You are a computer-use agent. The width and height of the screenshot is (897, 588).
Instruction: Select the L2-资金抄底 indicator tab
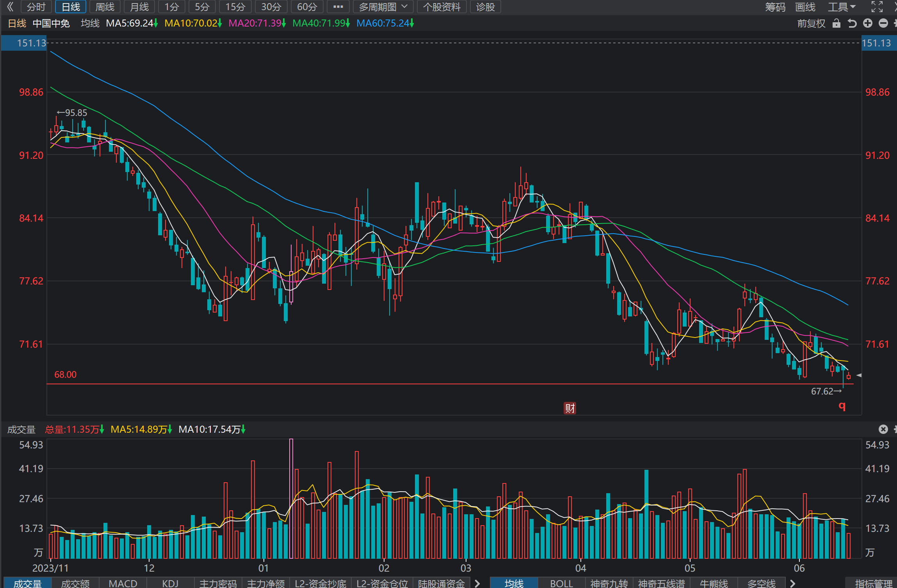[x=320, y=583]
